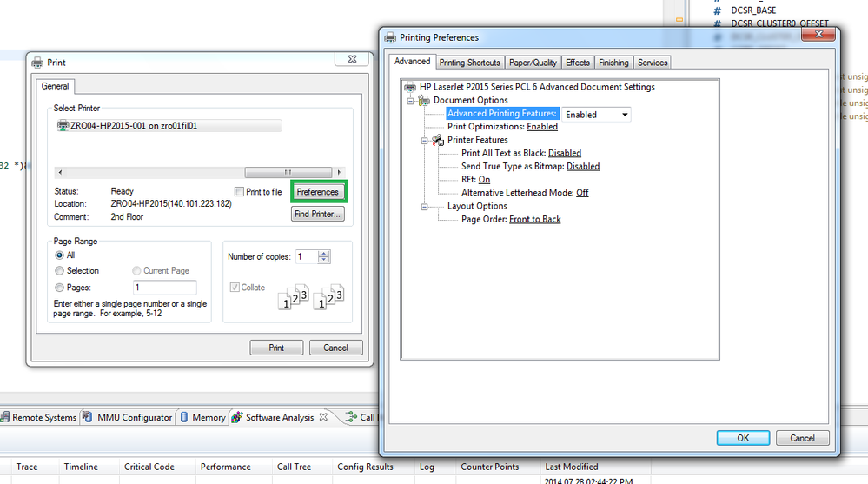Screen dimensions: 868x484
Task: Open the Services tab
Action: coord(653,63)
